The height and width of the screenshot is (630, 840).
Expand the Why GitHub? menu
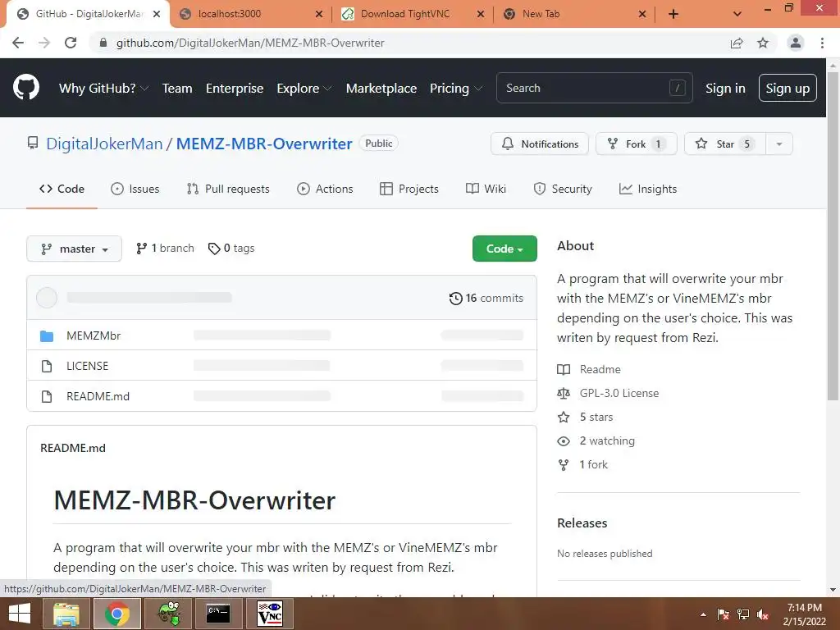103,88
